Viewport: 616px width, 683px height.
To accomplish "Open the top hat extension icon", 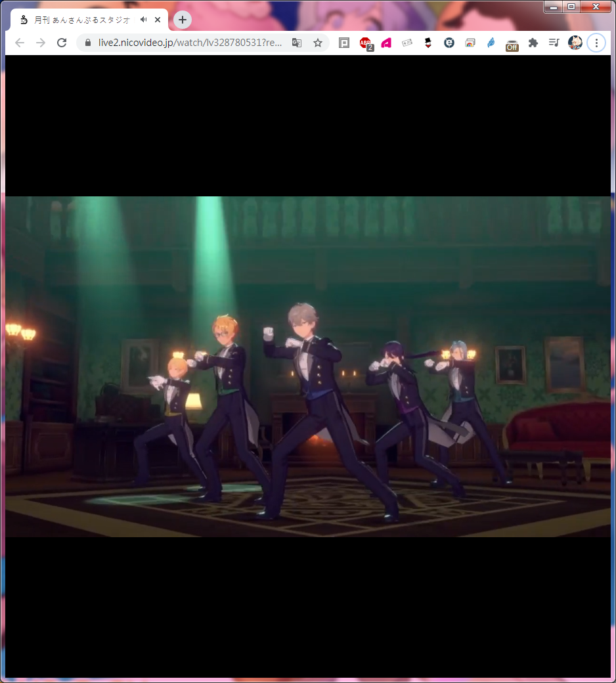I will (x=428, y=43).
